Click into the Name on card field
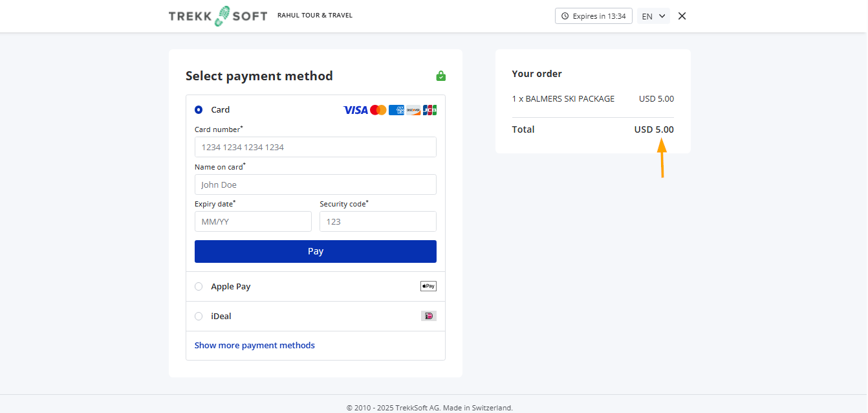This screenshot has height=413, width=868. coord(315,184)
